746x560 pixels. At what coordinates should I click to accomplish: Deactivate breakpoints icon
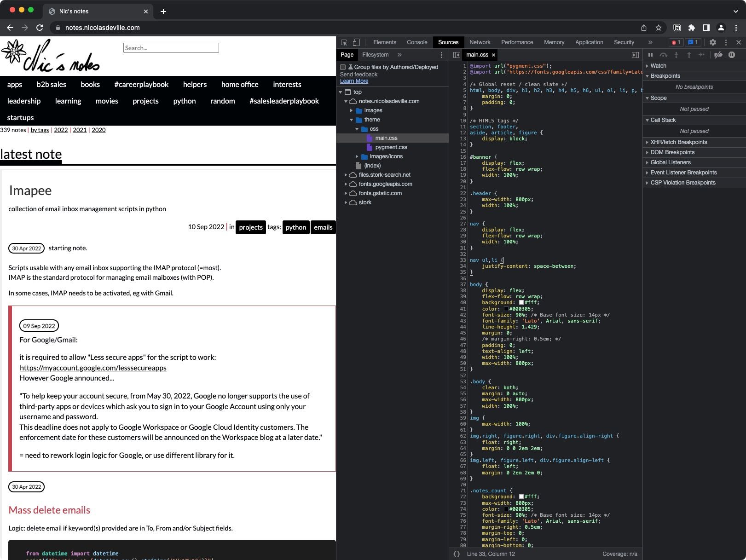pos(718,55)
